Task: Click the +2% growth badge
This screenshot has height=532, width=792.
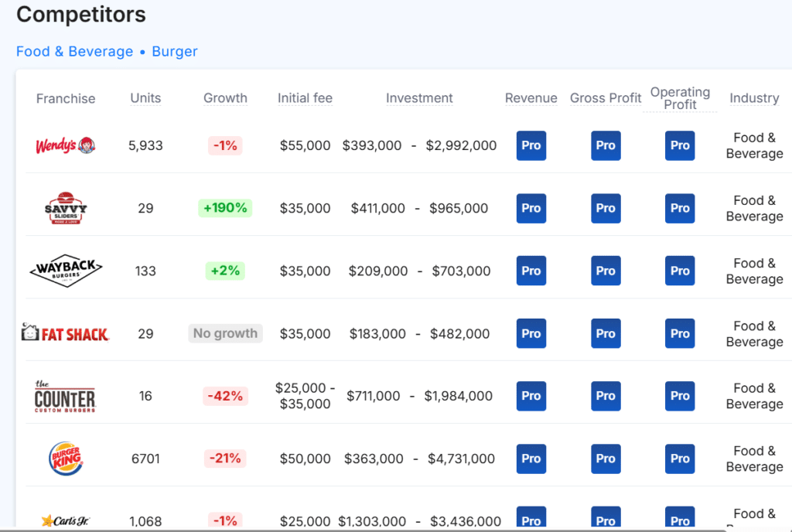Action: [x=225, y=271]
